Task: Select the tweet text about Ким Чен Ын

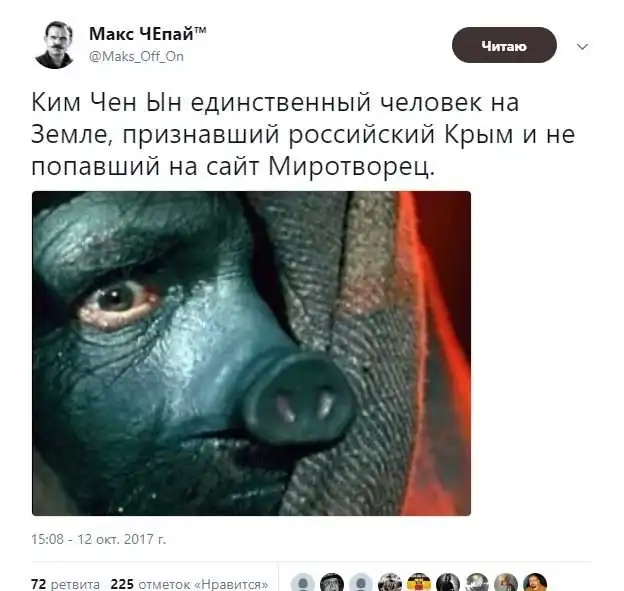Action: click(303, 134)
